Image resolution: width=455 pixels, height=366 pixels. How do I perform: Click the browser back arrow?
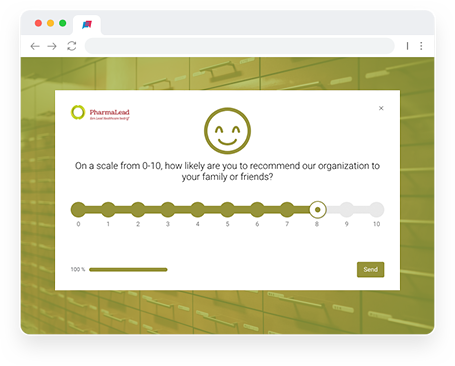pyautogui.click(x=35, y=46)
